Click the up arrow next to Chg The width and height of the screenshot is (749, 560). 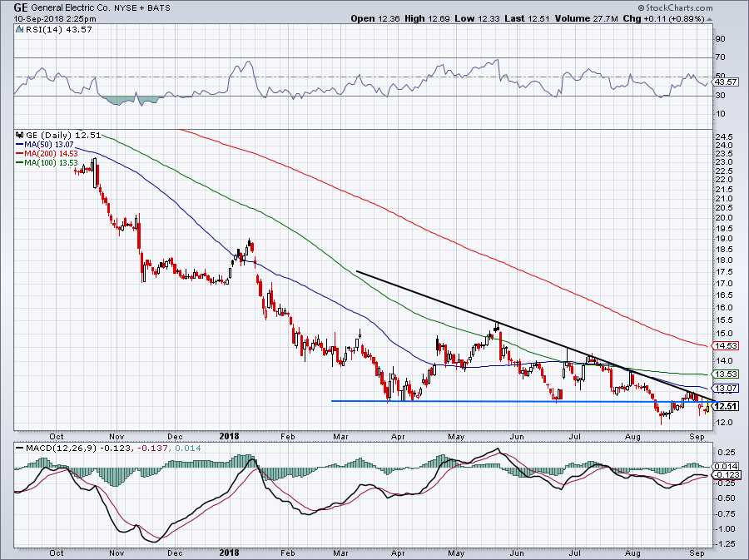click(709, 20)
